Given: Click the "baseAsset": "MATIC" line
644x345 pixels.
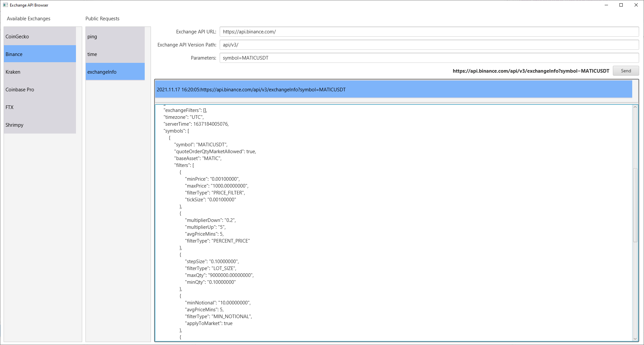Looking at the screenshot, I should (x=198, y=158).
